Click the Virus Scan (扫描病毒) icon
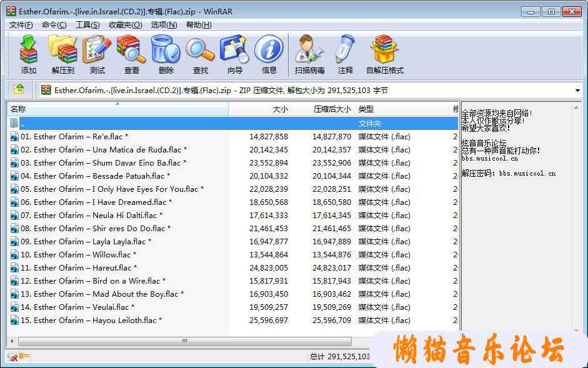 (x=309, y=54)
